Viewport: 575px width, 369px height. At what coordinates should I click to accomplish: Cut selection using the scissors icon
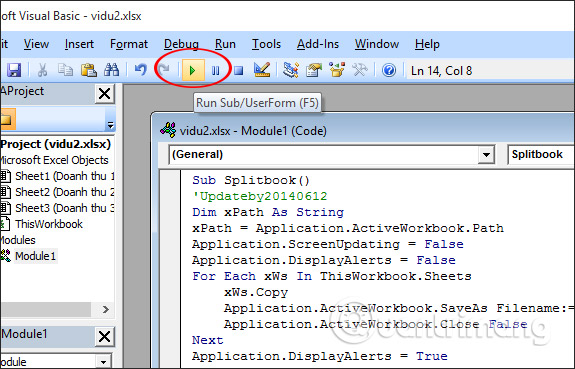(42, 70)
